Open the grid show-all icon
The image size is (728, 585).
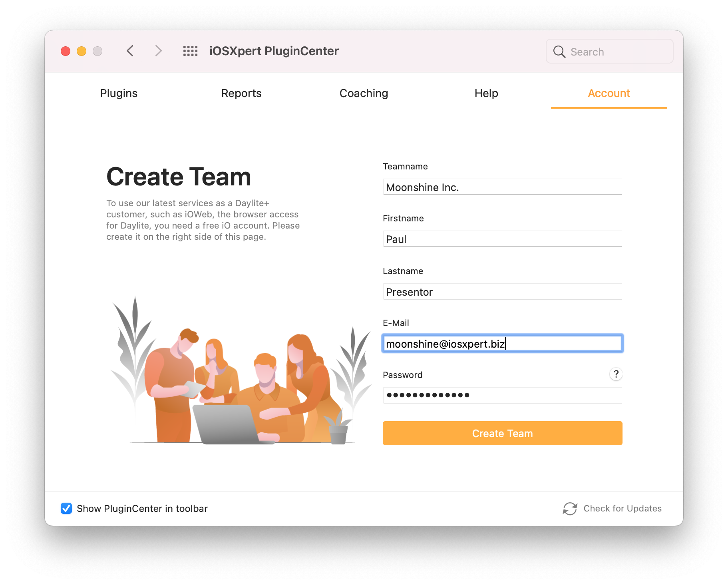pyautogui.click(x=190, y=51)
